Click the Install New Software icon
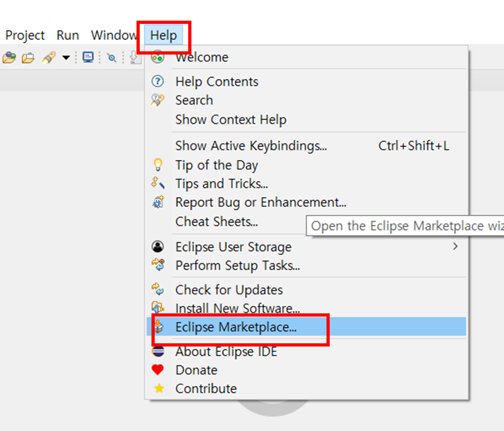 [158, 307]
